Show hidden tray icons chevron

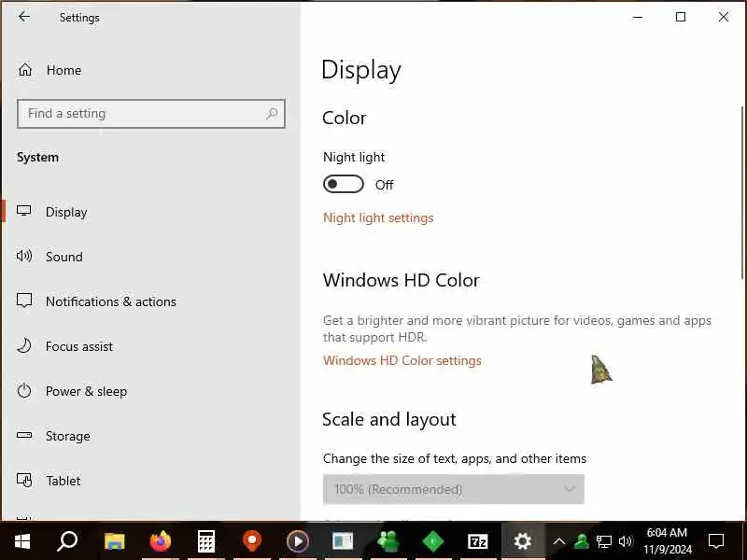(559, 541)
